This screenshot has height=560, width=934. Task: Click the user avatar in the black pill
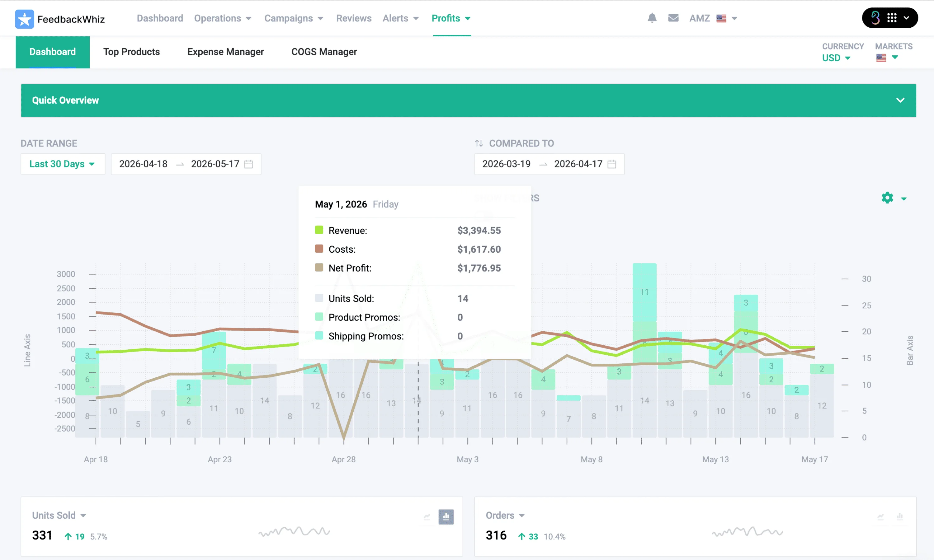point(875,18)
